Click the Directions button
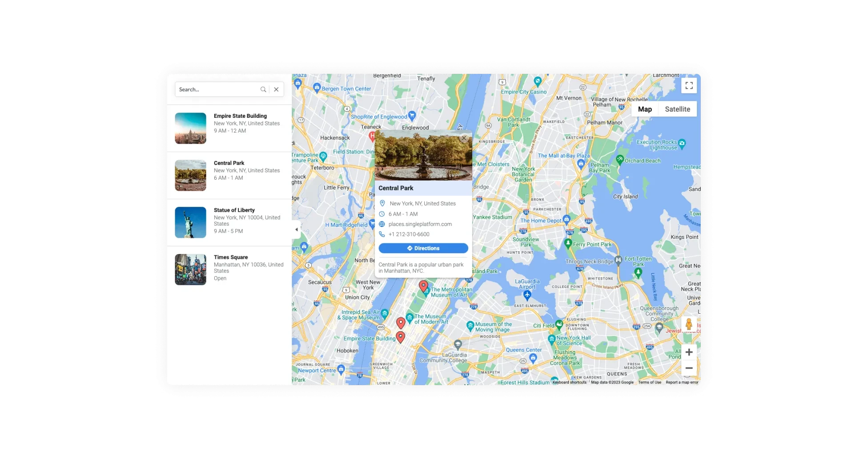868x459 pixels. tap(423, 248)
